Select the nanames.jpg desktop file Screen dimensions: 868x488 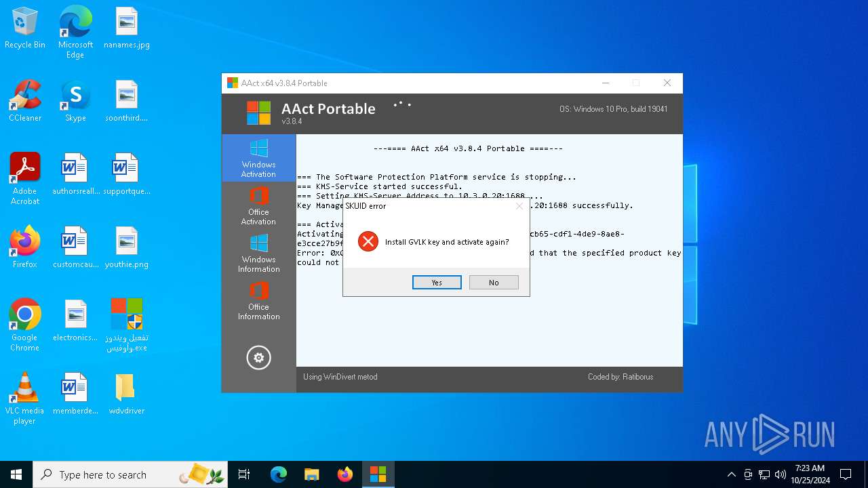click(x=127, y=29)
